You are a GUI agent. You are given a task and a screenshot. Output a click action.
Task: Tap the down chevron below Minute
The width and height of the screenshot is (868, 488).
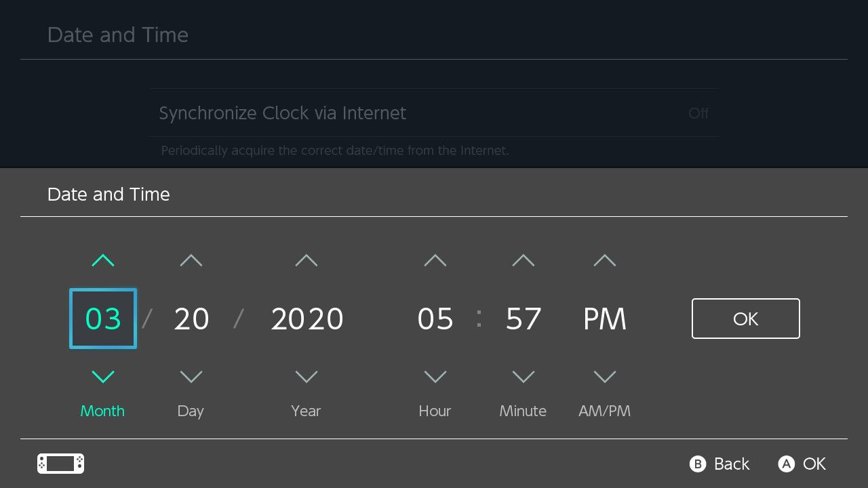click(x=524, y=377)
